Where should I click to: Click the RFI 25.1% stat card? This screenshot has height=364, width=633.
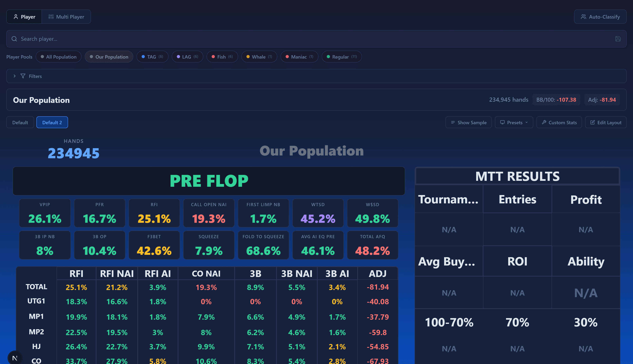point(154,213)
